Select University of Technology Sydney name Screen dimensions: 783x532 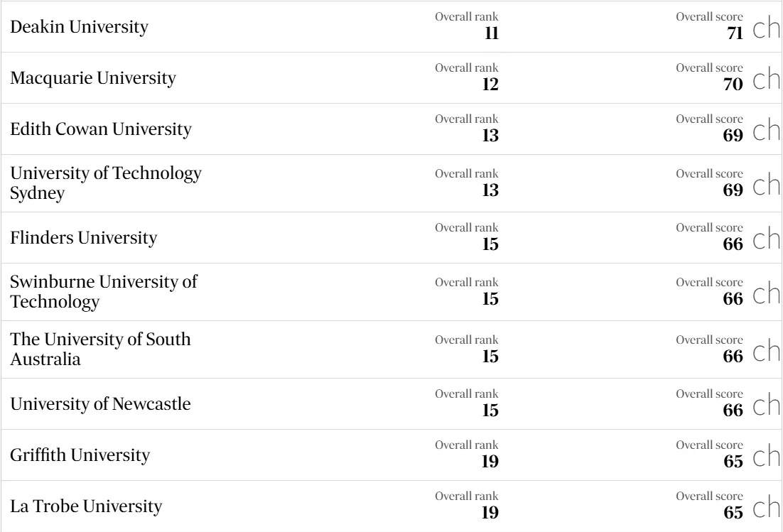(106, 183)
